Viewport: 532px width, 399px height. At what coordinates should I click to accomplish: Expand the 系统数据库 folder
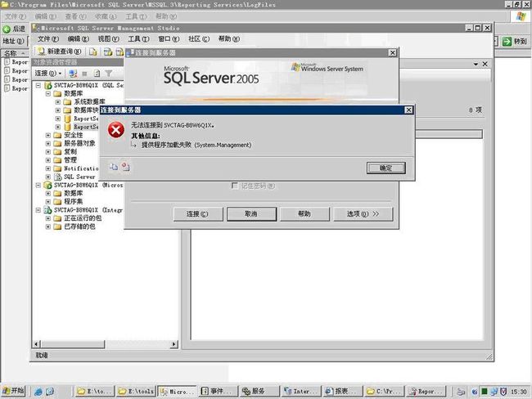point(58,101)
